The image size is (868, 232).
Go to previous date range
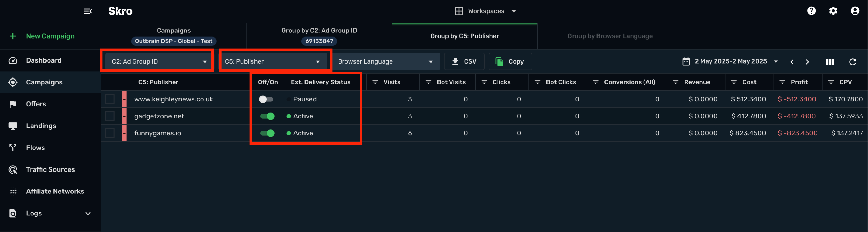pyautogui.click(x=792, y=62)
